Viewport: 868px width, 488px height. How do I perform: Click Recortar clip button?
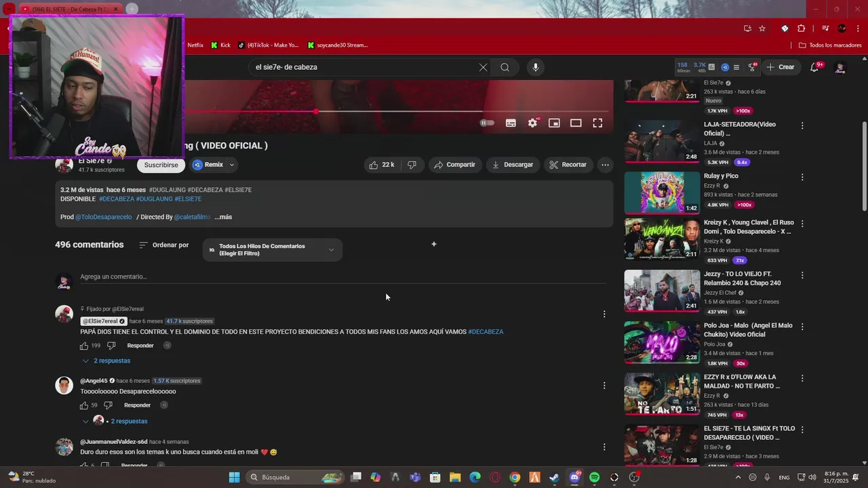pyautogui.click(x=568, y=165)
